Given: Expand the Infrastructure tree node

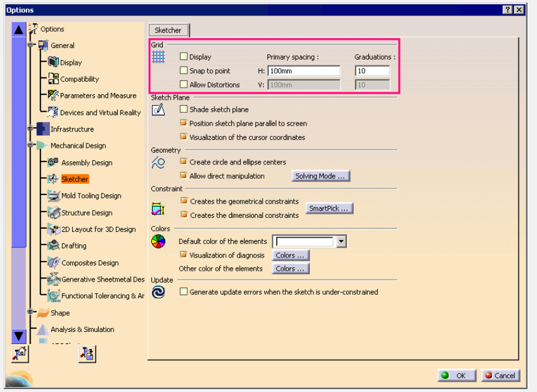Looking at the screenshot, I should pos(30,129).
